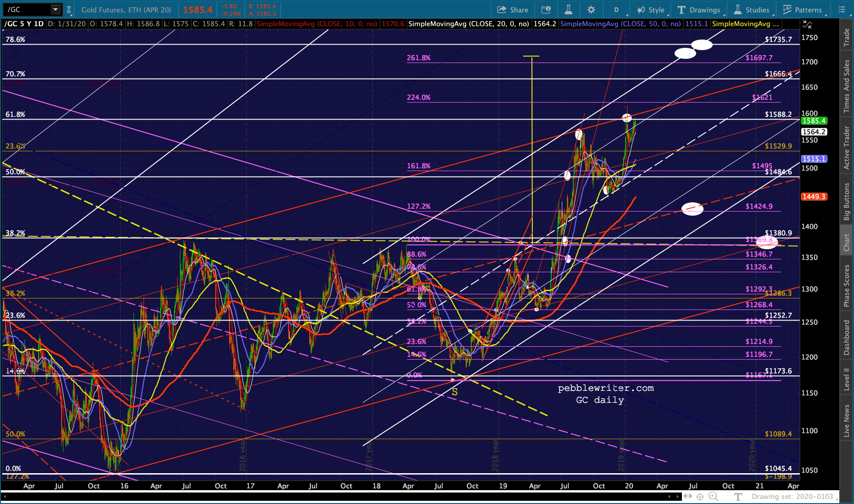Image resolution: width=854 pixels, height=504 pixels.
Task: Click the /GC 5 Y 1D chart title
Action: (x=24, y=23)
